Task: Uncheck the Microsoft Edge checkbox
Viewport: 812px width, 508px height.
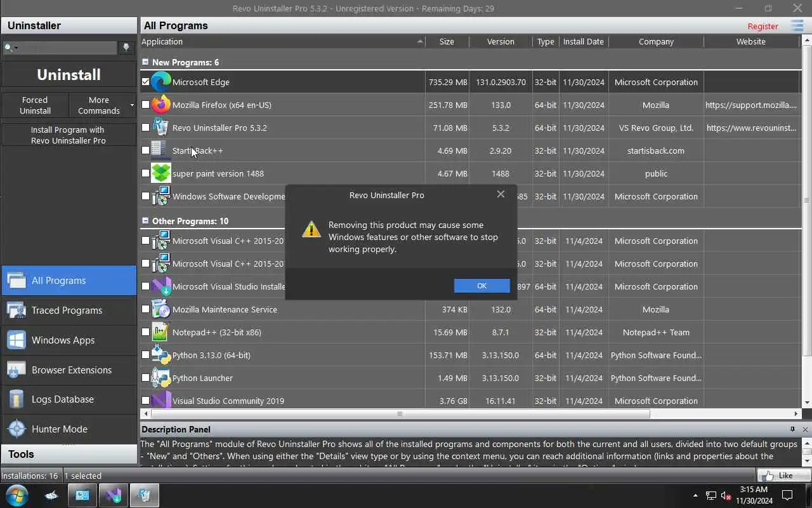Action: (x=145, y=82)
